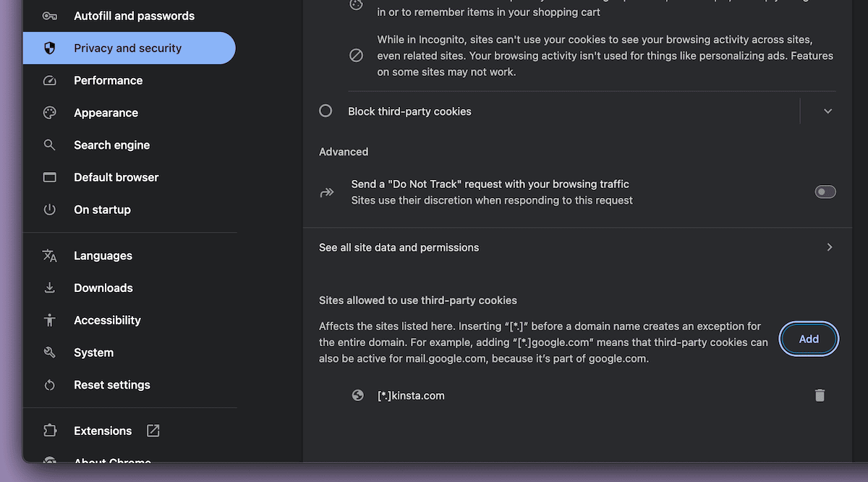Click the Incognito blocked-cookies indicator icon
This screenshot has height=482, width=868.
(x=356, y=55)
